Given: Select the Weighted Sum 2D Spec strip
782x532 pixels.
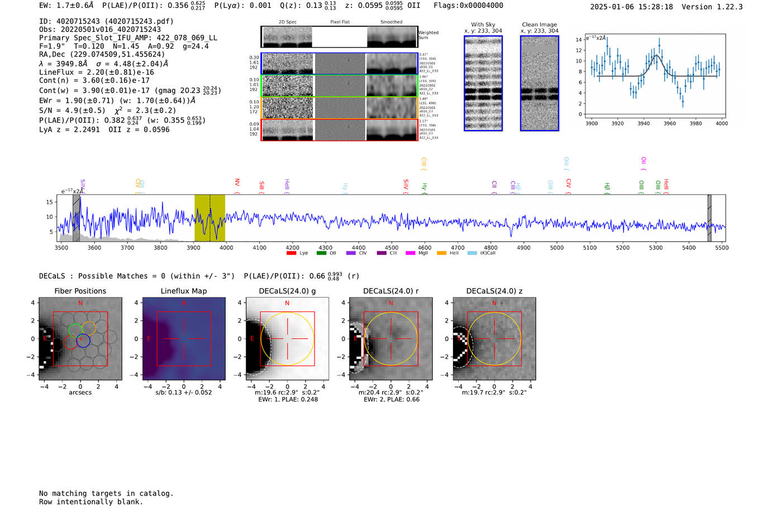Looking at the screenshot, I should (287, 37).
